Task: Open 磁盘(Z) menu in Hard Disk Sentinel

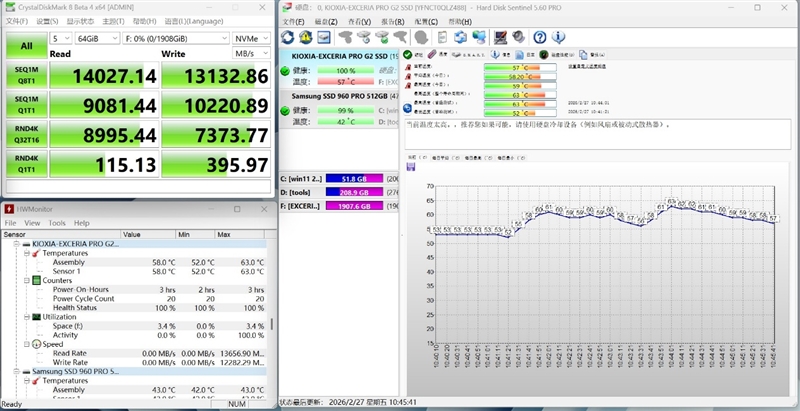Action: point(326,22)
